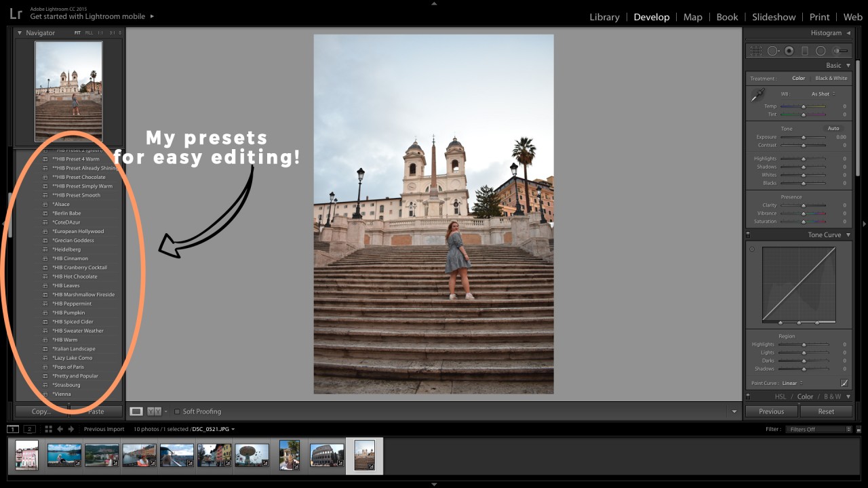This screenshot has width=868, height=488.
Task: Open Grid view from filmstrip bar
Action: pos(48,429)
